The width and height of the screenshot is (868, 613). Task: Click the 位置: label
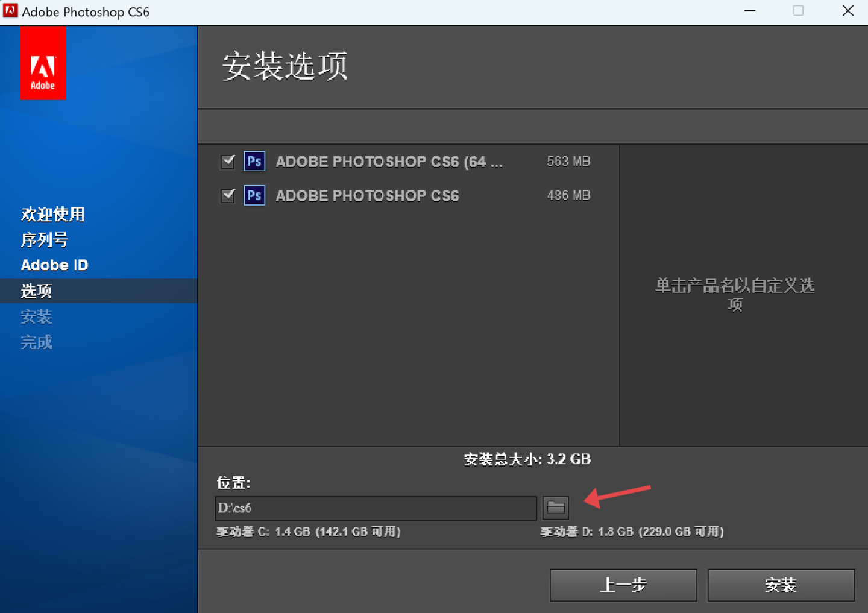[233, 483]
